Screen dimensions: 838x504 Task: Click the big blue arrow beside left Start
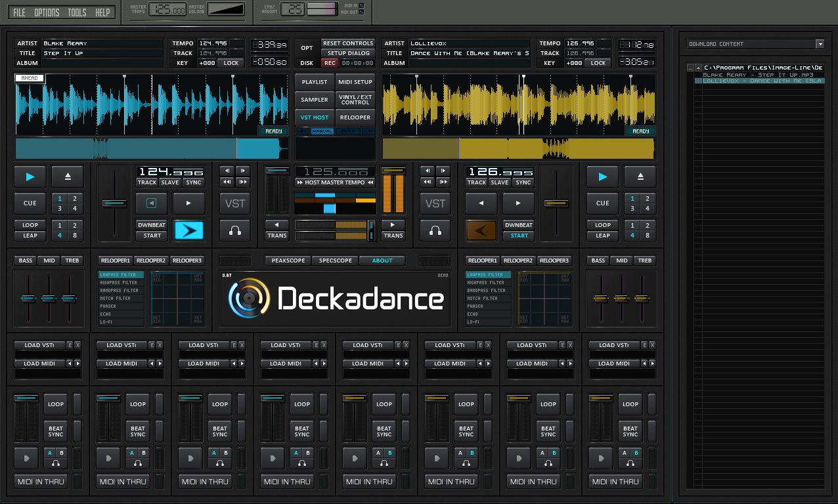click(188, 230)
